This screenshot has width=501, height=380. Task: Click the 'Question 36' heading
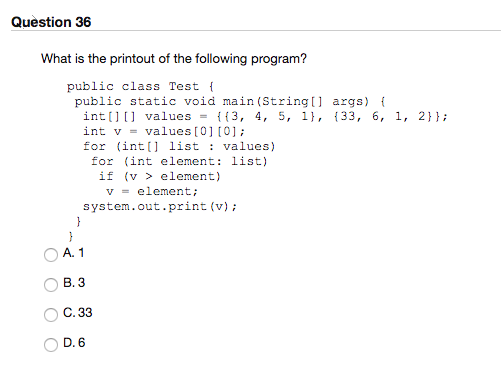pos(51,22)
